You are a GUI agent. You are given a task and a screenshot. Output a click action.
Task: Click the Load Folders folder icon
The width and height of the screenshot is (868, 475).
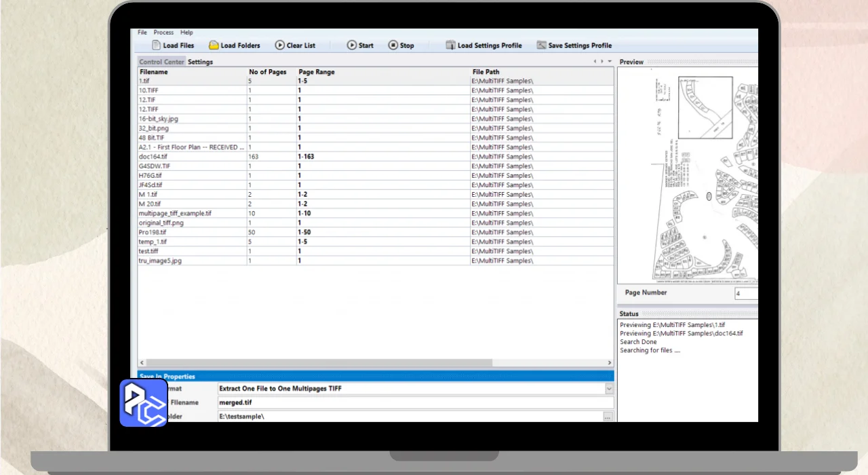point(214,45)
